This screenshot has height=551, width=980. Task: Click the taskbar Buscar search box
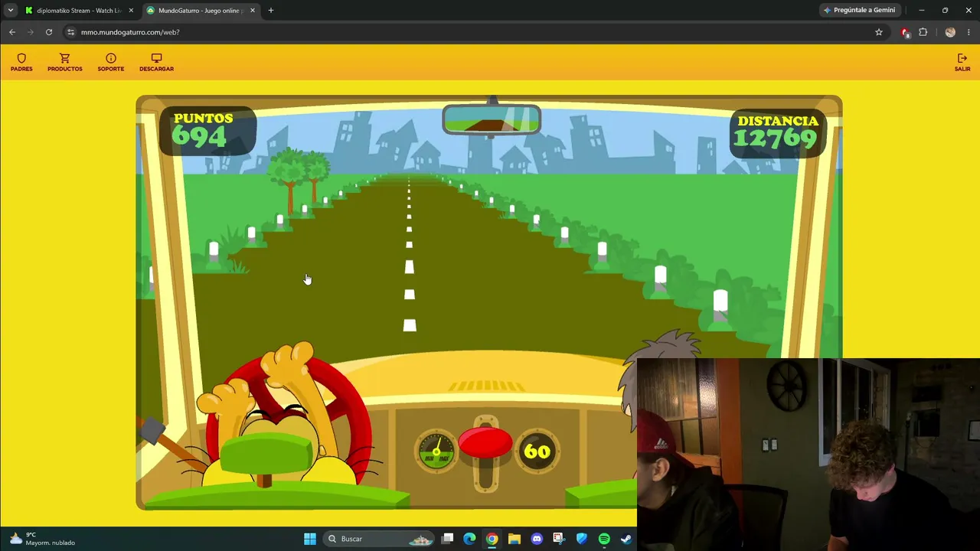pyautogui.click(x=377, y=539)
